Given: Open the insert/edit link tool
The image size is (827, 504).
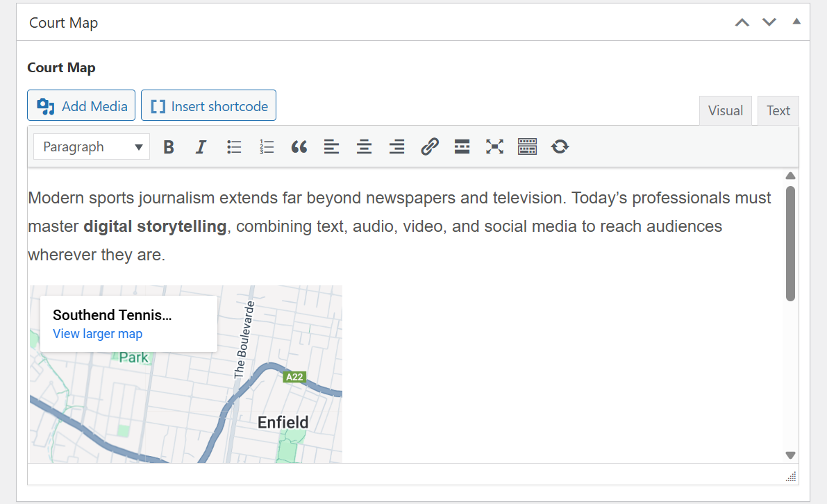Looking at the screenshot, I should click(430, 147).
